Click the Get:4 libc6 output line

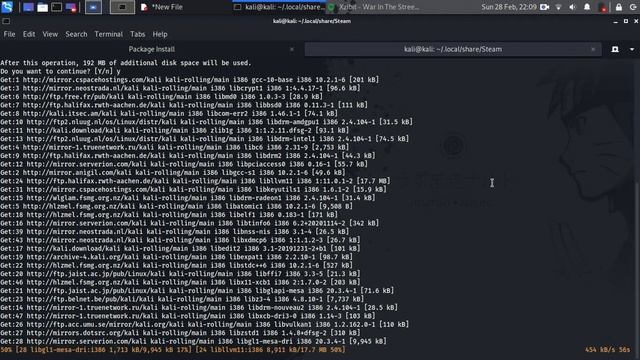click(175, 147)
